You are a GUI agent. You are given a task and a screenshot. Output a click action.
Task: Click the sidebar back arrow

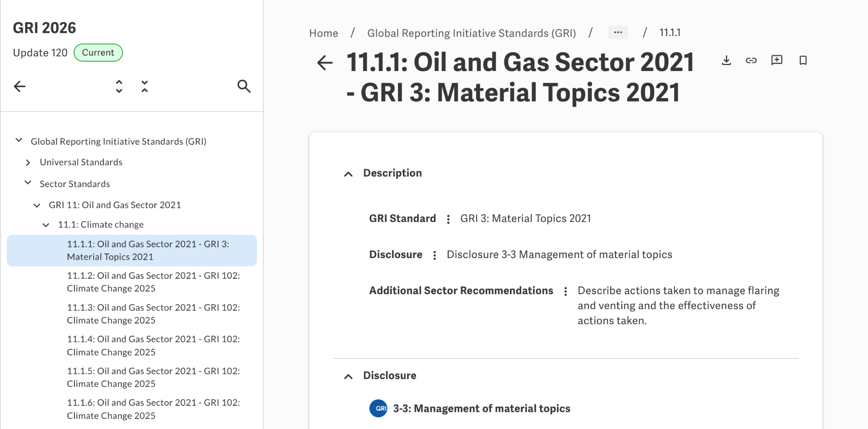point(20,86)
